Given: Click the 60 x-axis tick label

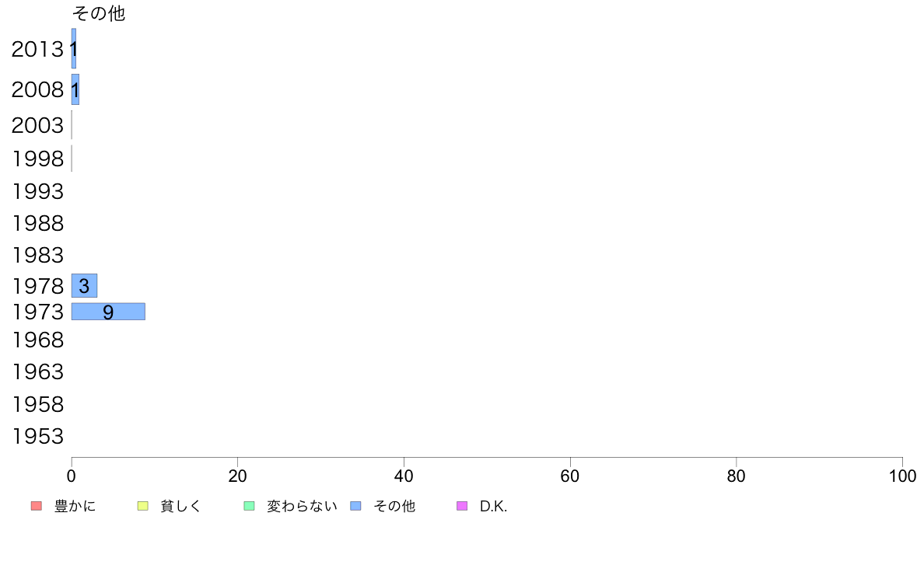Looking at the screenshot, I should [570, 476].
